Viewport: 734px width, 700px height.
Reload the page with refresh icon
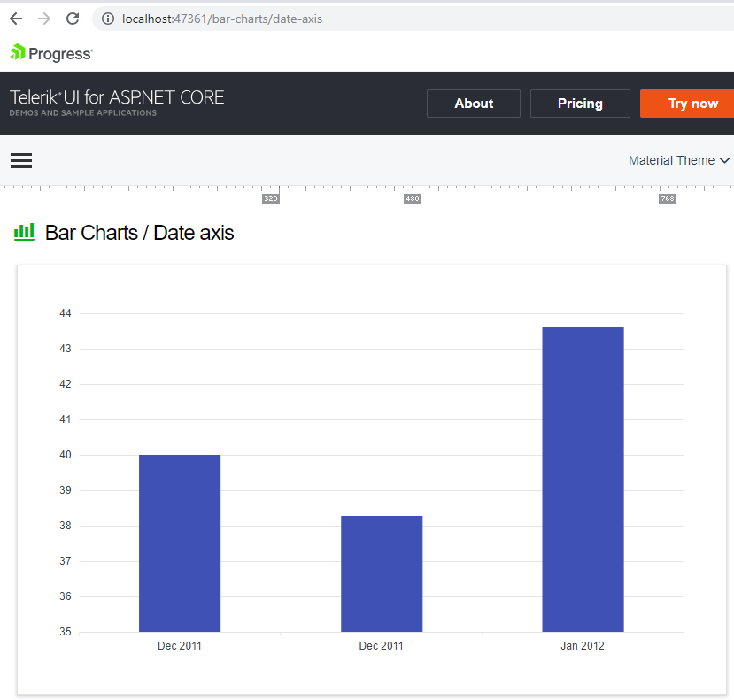[73, 19]
